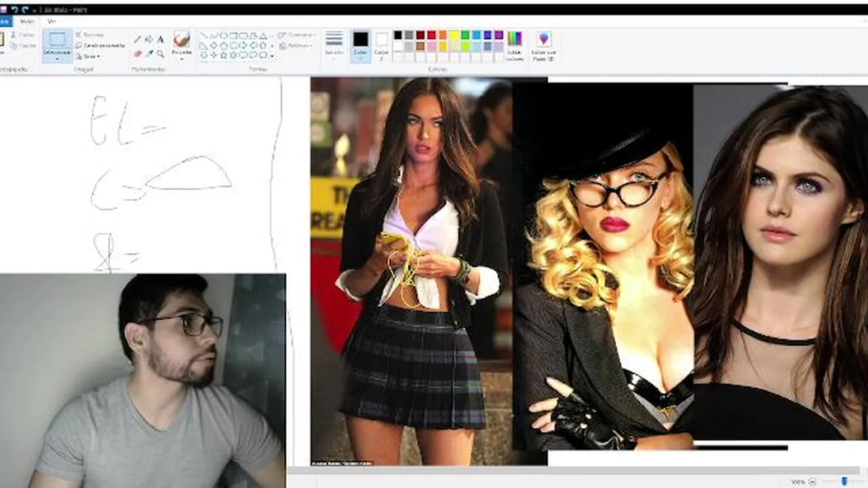Click the Recortar (crop) tool
The image size is (868, 488).
[x=90, y=35]
